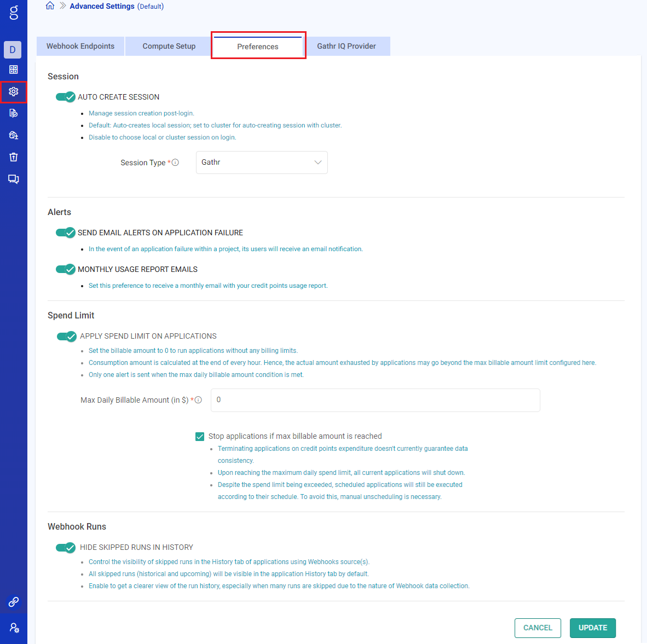The width and height of the screenshot is (647, 644).
Task: Open the settings gear icon in sidebar
Action: (14, 91)
